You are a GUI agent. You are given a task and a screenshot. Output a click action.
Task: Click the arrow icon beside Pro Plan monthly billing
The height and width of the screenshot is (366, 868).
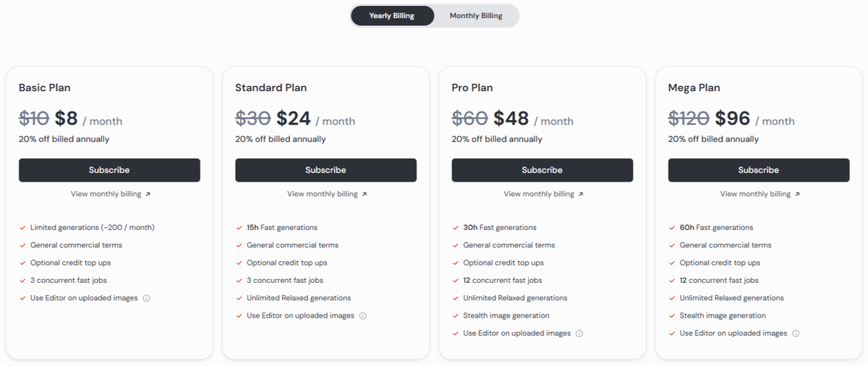[581, 194]
